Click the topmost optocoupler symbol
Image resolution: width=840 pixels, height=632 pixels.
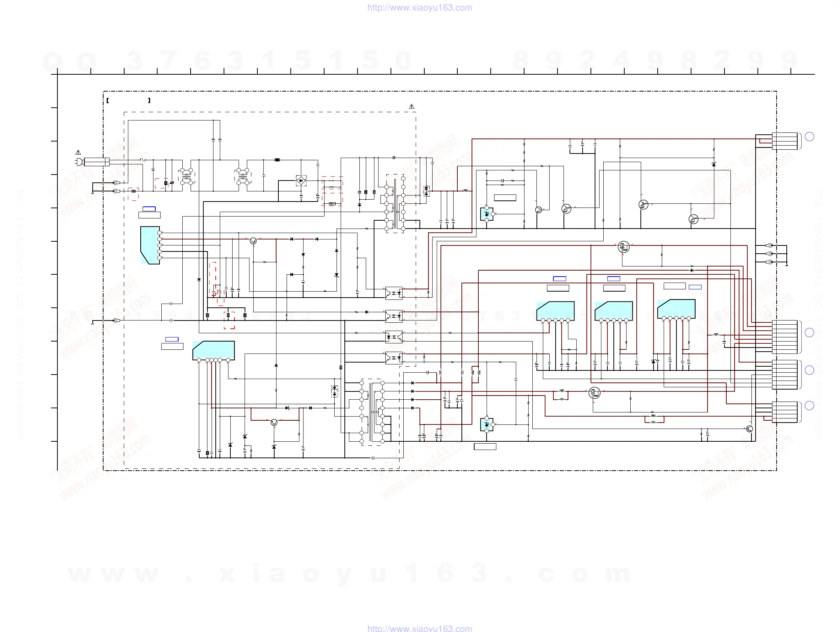pyautogui.click(x=394, y=293)
